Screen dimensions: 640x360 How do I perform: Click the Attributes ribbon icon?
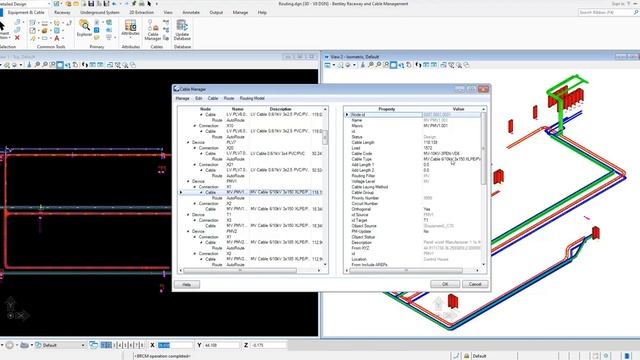point(131,28)
